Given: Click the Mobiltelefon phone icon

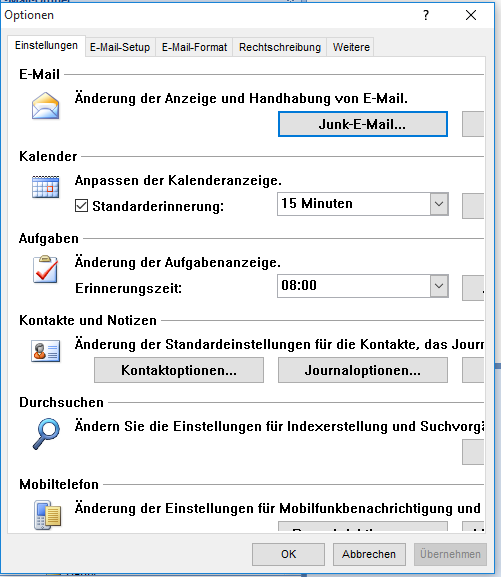Looking at the screenshot, I should [47, 515].
